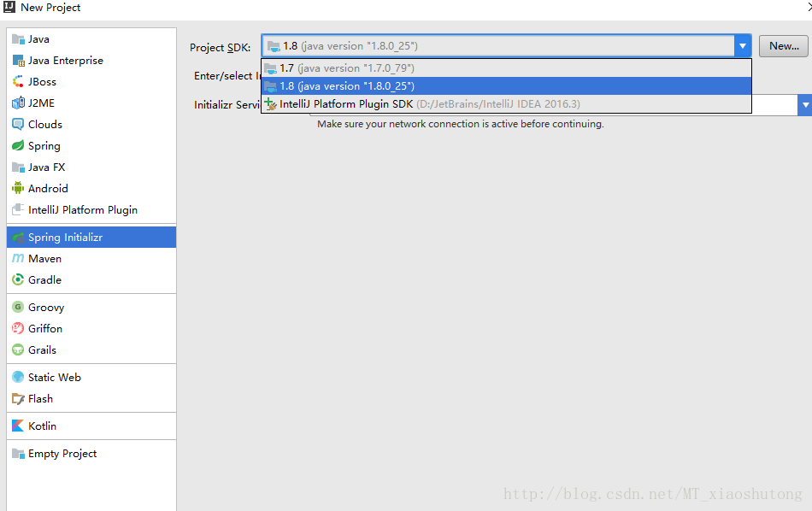Click the Empty Project folder icon
This screenshot has height=511, width=812.
click(18, 454)
